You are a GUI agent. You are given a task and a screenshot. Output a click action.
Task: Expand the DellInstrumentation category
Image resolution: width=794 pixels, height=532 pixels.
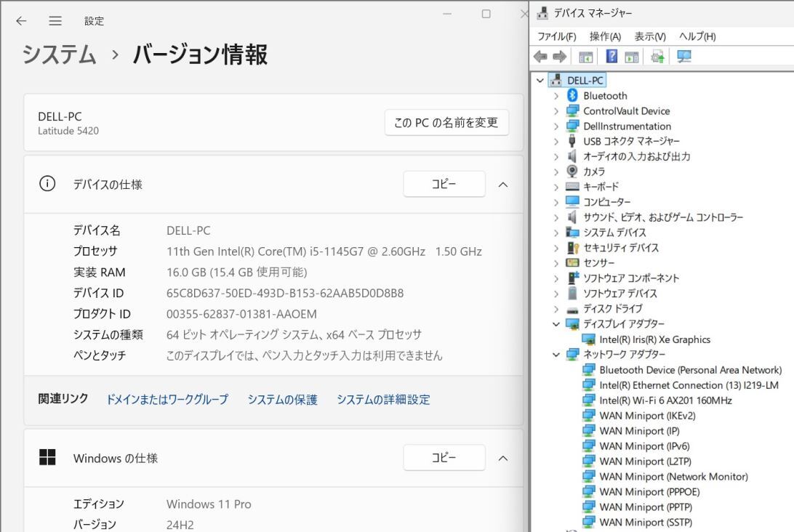[556, 126]
